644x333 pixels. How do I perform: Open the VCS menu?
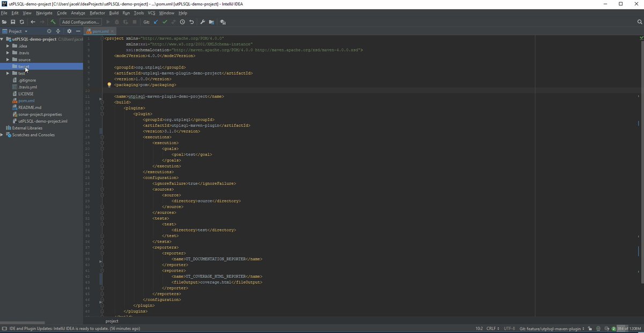(151, 12)
